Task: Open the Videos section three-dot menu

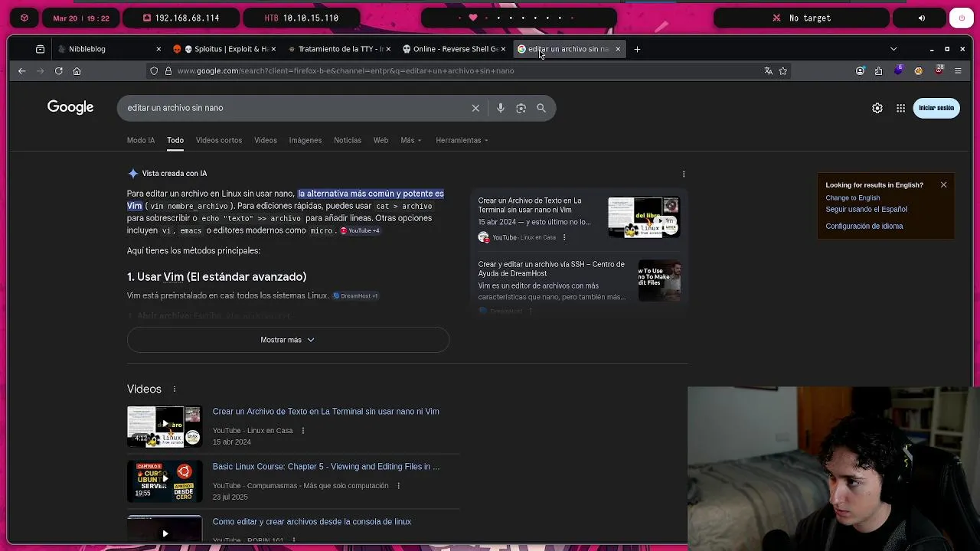Action: point(174,389)
